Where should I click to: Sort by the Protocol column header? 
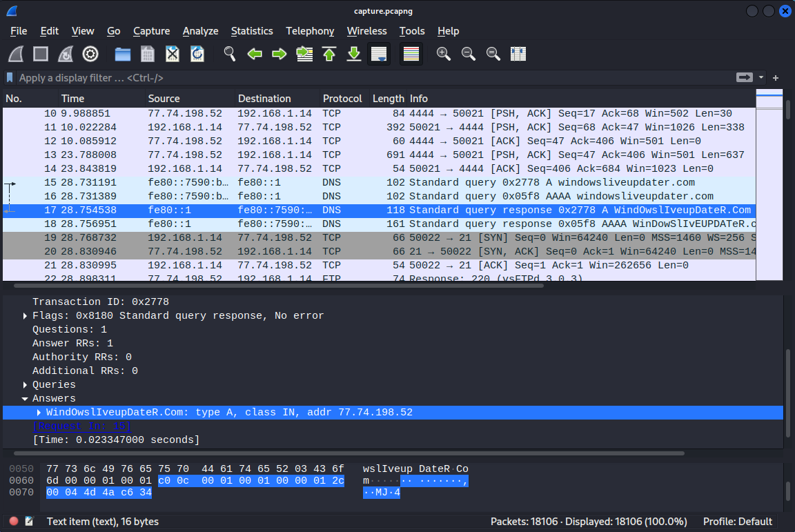344,99
